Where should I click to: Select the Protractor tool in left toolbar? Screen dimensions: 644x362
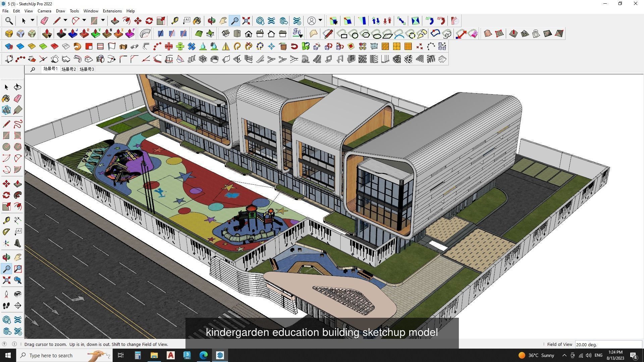click(x=6, y=232)
